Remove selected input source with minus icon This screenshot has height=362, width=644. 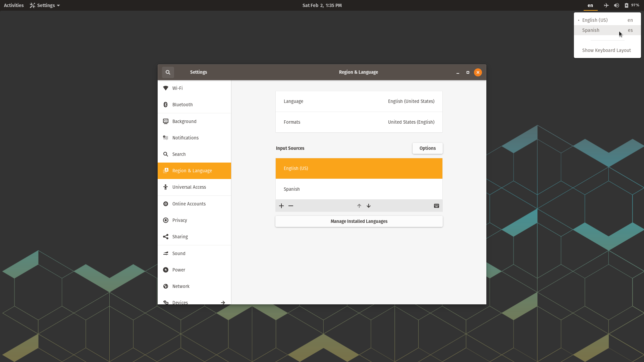coord(291,206)
